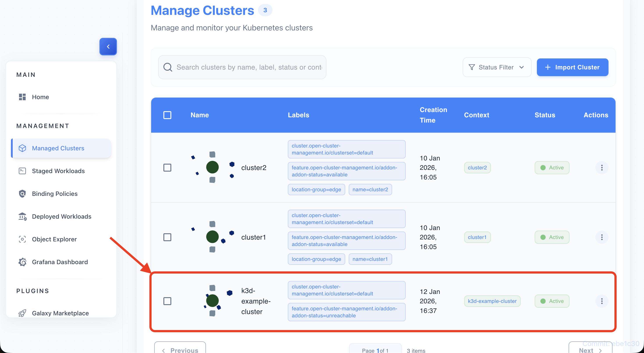This screenshot has width=644, height=353.
Task: Check the cluster1 row checkbox
Action: coord(168,237)
